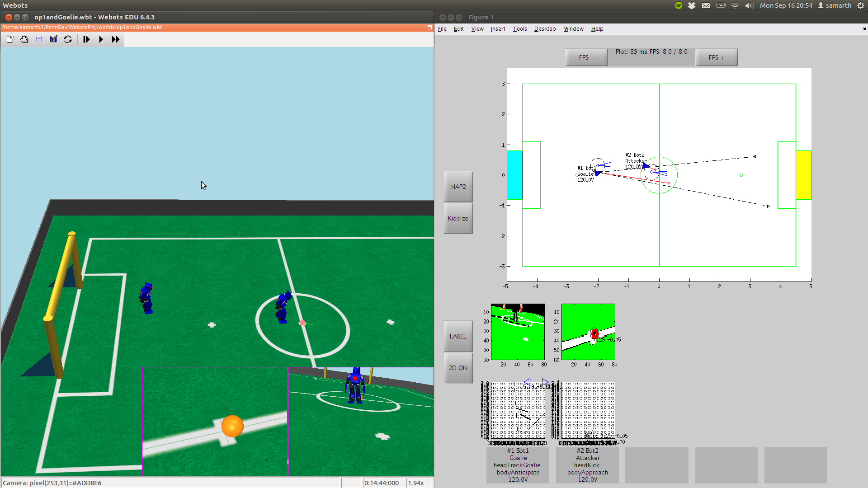Click the Figure 1 menu bar dock arrow

pos(864,28)
